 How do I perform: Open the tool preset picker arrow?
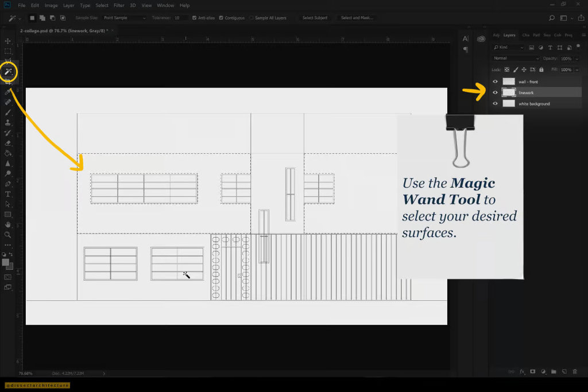click(20, 18)
